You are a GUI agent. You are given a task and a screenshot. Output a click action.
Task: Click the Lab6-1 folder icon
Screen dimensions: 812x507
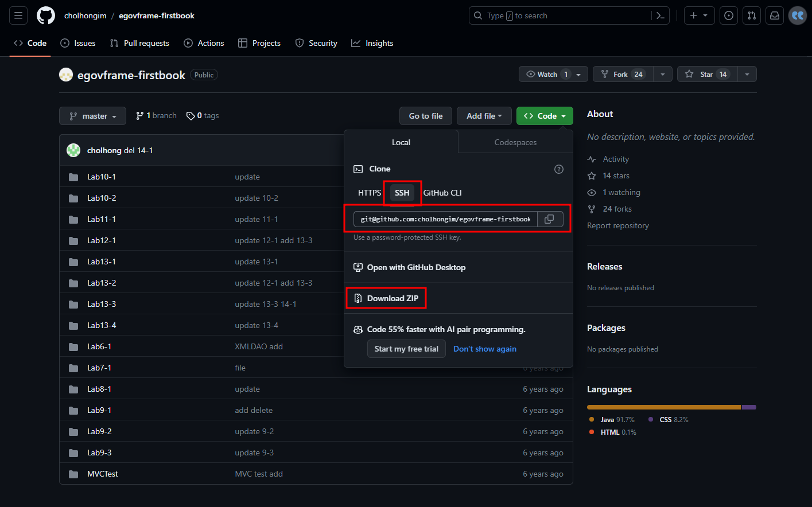click(73, 346)
